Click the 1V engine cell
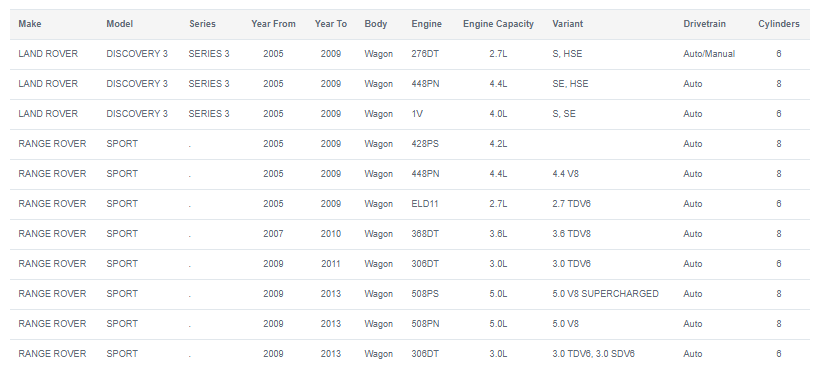 click(x=417, y=114)
